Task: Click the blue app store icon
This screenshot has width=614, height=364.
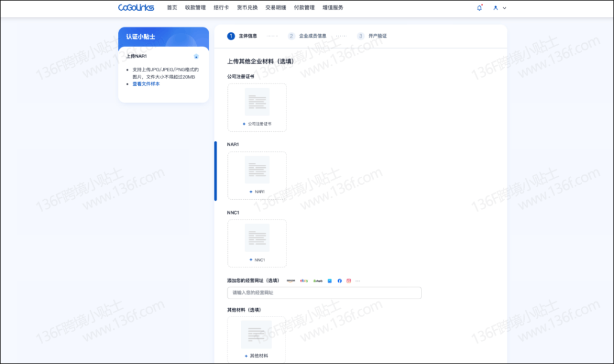Action: tap(330, 281)
